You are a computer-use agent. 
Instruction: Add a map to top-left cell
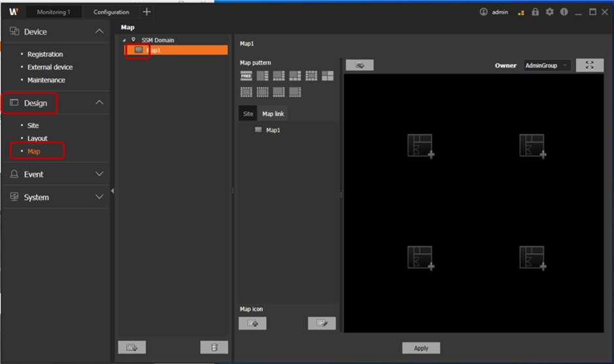420,145
